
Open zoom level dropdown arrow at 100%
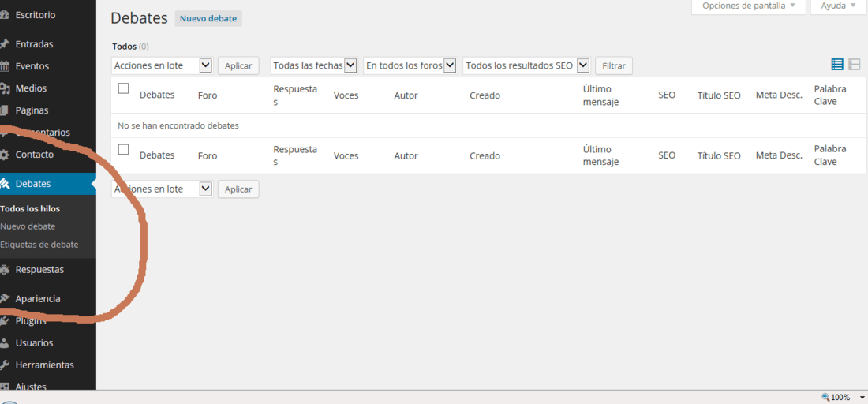862,398
